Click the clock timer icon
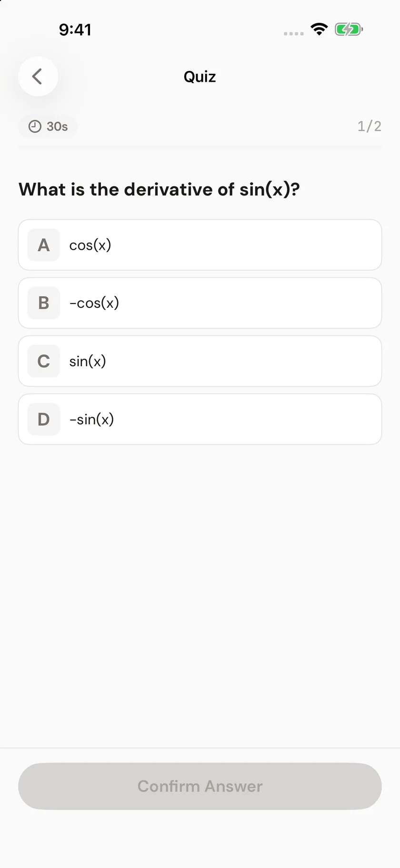 (35, 127)
